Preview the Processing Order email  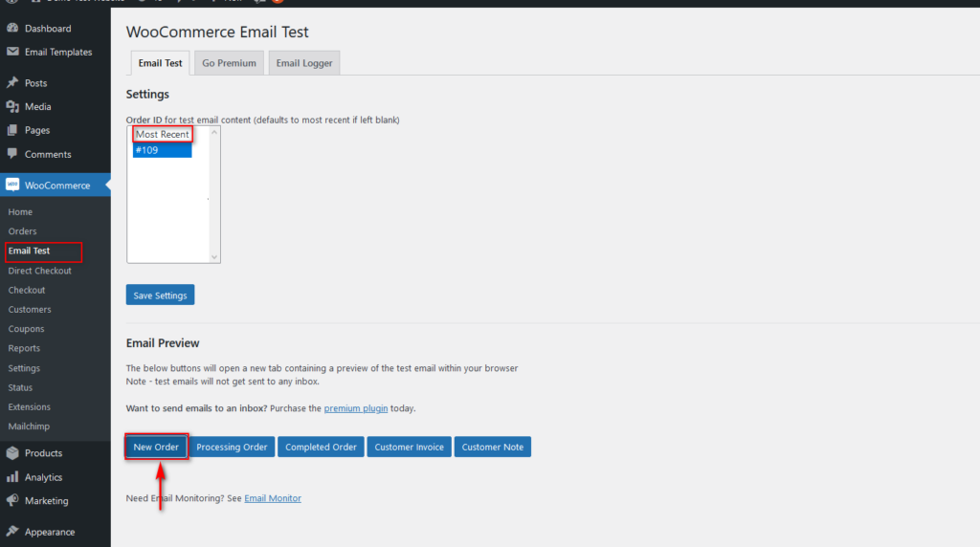pyautogui.click(x=232, y=447)
